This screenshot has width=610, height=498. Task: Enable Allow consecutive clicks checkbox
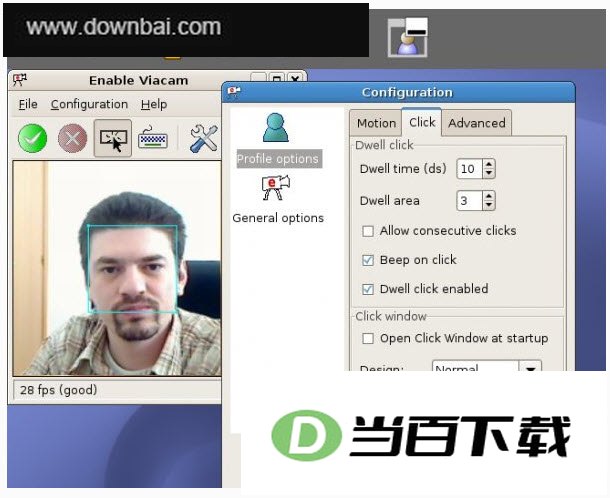pyautogui.click(x=368, y=231)
